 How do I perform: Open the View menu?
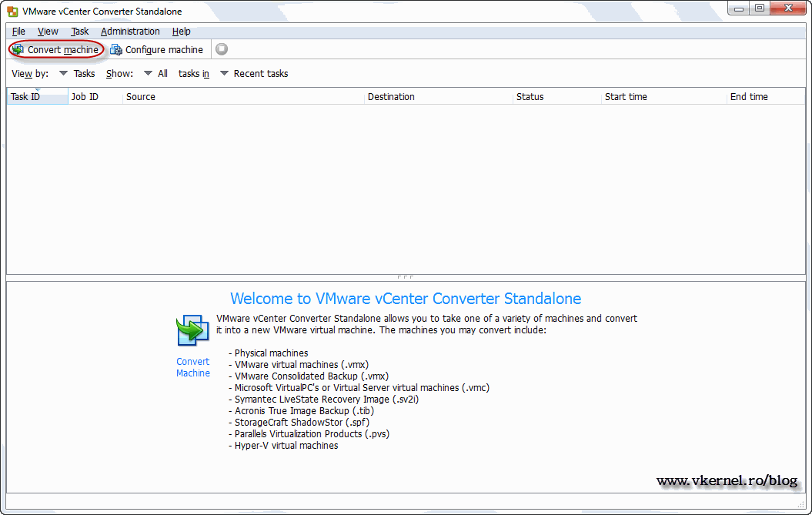click(x=47, y=32)
